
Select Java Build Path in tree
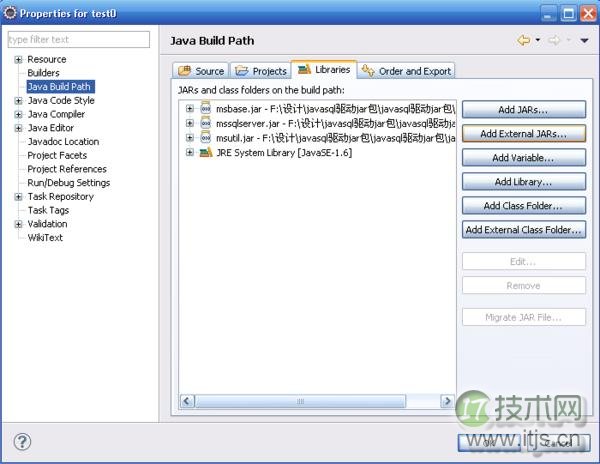tap(60, 87)
